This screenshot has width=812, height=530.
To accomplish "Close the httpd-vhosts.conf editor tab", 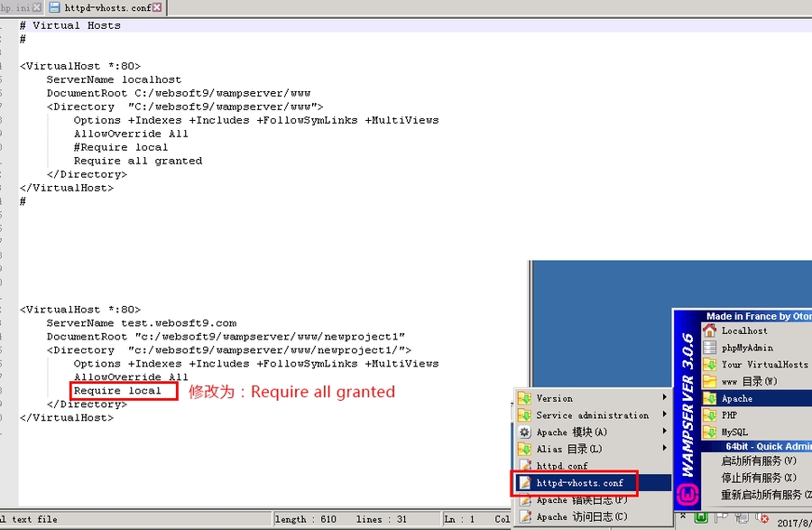I will coord(158,7).
